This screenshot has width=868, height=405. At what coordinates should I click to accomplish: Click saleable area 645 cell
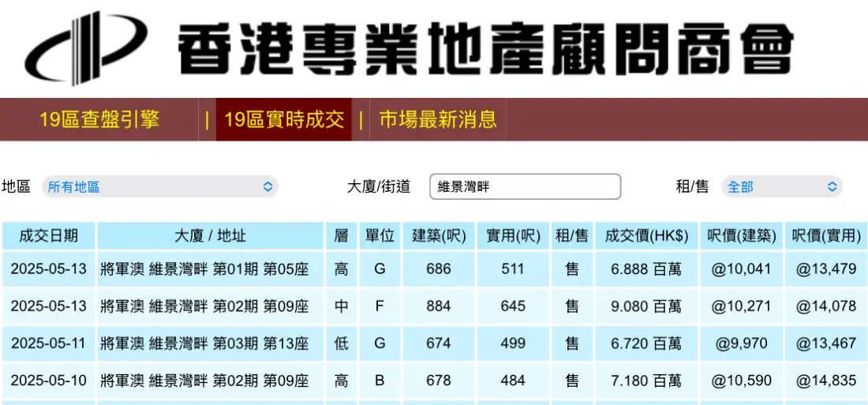click(x=513, y=306)
